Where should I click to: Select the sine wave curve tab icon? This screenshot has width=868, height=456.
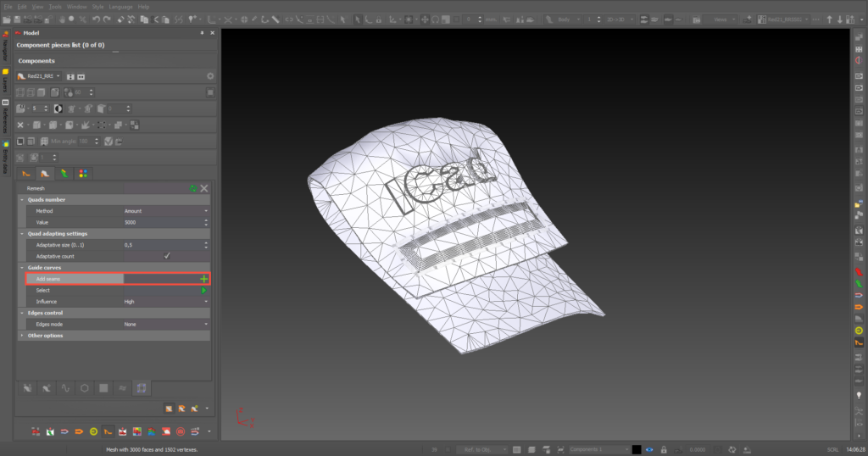click(x=65, y=387)
